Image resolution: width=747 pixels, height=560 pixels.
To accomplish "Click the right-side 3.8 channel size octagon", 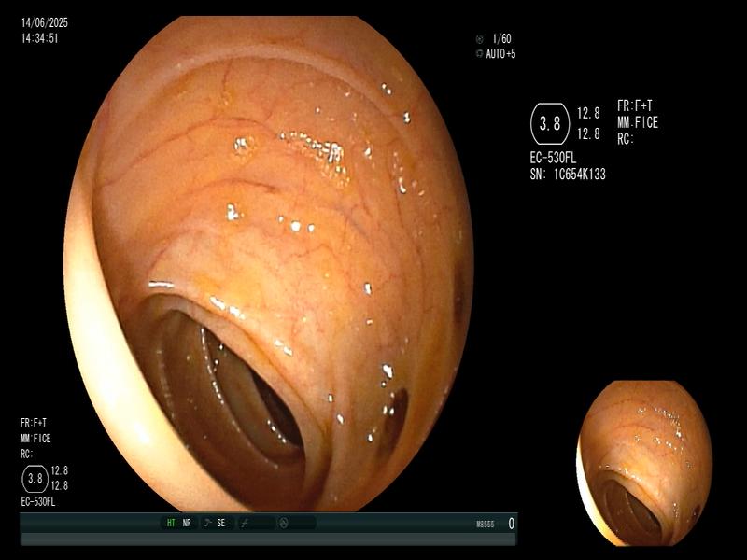I will [550, 124].
